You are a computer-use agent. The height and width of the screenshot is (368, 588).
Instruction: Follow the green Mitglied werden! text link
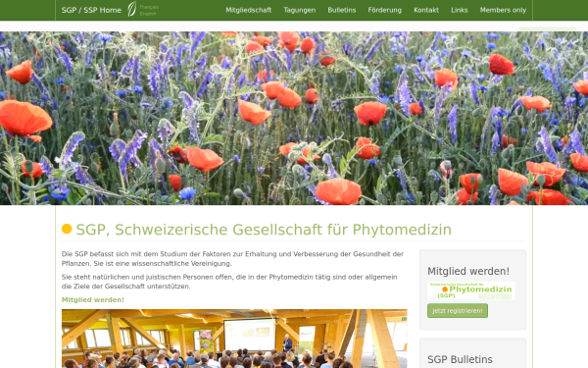tap(93, 299)
